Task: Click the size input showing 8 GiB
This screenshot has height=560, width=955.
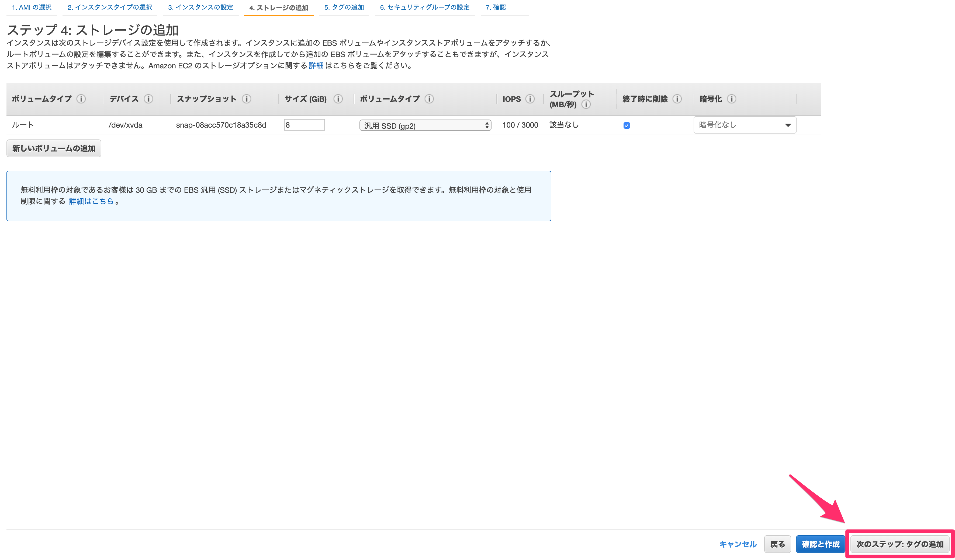Action: (304, 125)
